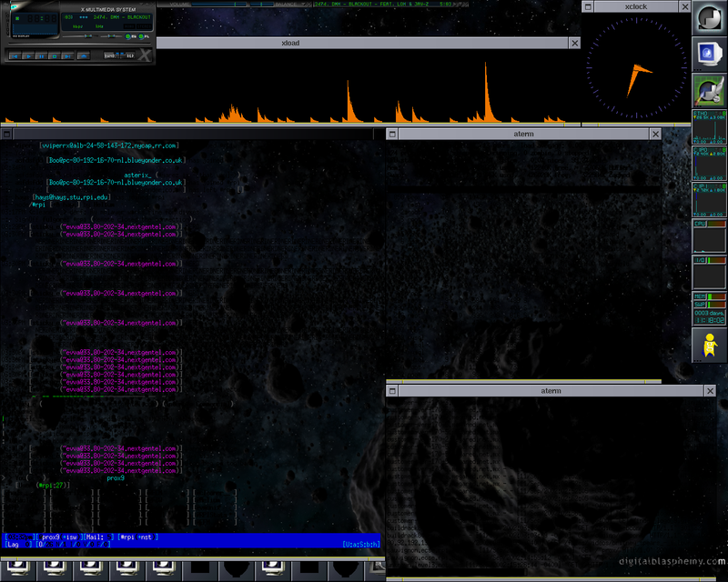This screenshot has height=582, width=728.
Task: Miniaturize the upper aterm window
Action: pos(392,134)
